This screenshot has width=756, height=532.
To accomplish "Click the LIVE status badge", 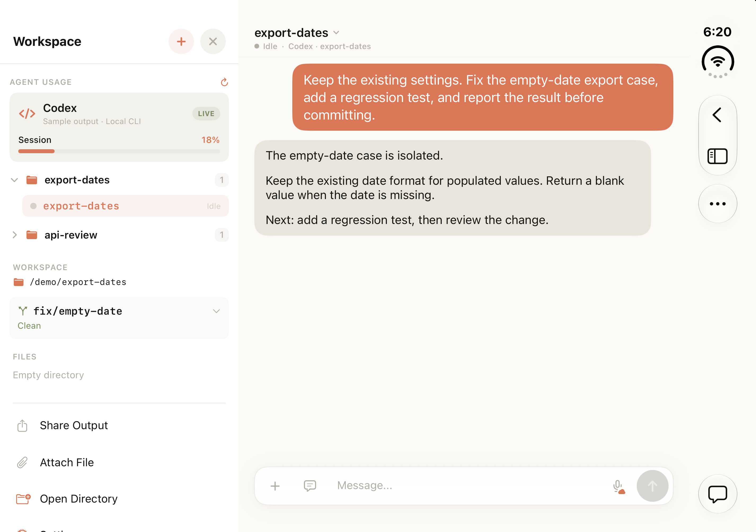I will 206,114.
